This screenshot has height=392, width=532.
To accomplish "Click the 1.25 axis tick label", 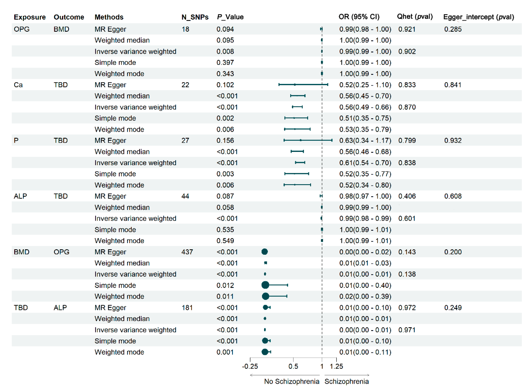I will tap(336, 366).
